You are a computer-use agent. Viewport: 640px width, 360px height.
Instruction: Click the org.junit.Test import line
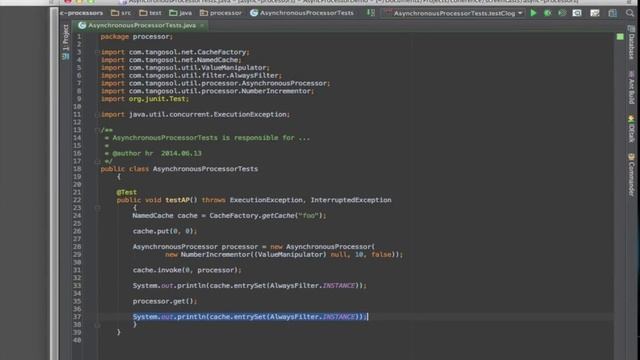[x=145, y=99]
